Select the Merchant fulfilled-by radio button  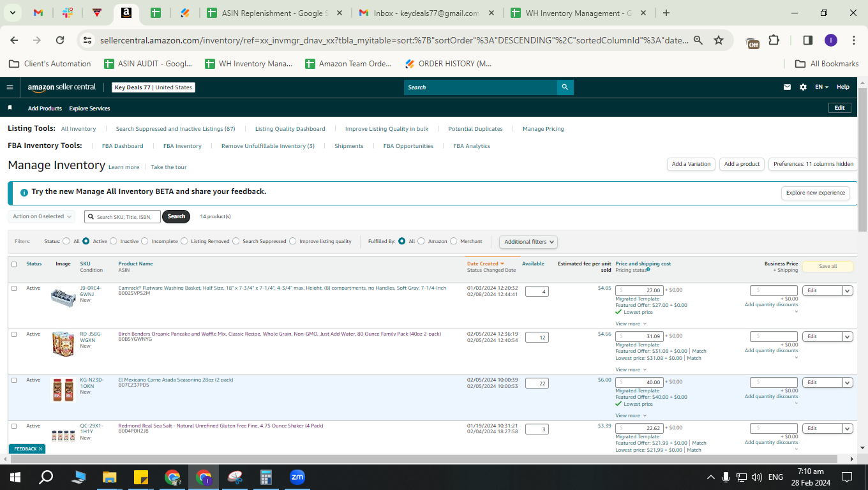[454, 241]
